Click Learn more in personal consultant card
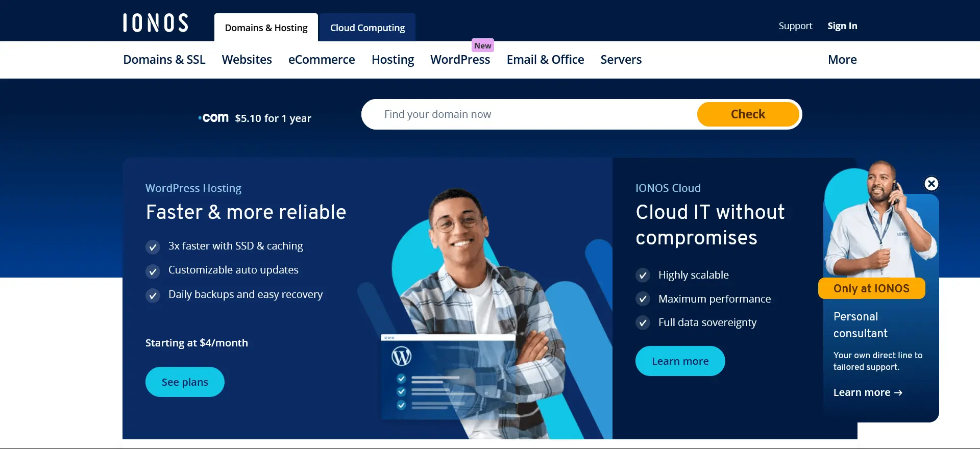The width and height of the screenshot is (980, 449). (868, 392)
